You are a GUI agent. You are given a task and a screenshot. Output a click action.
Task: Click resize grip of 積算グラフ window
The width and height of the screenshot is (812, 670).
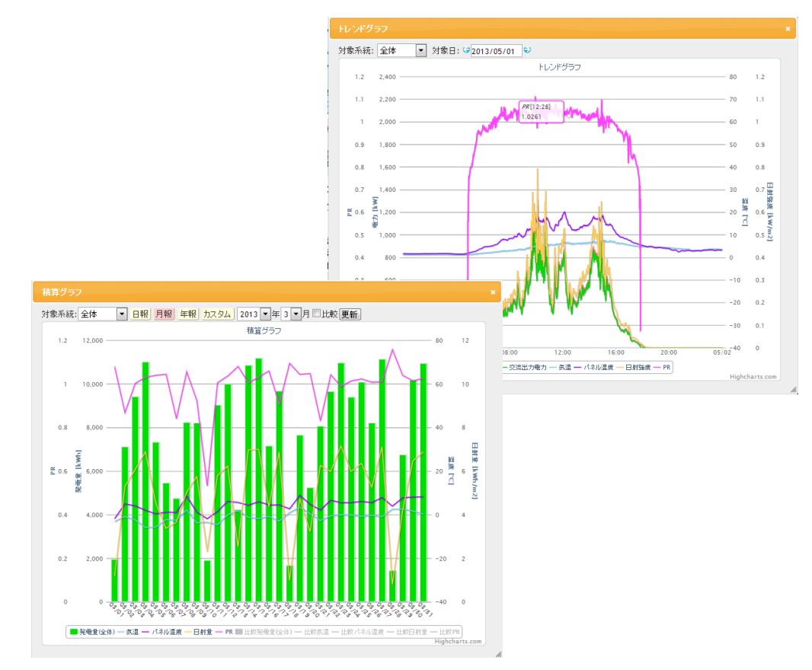tap(497, 653)
